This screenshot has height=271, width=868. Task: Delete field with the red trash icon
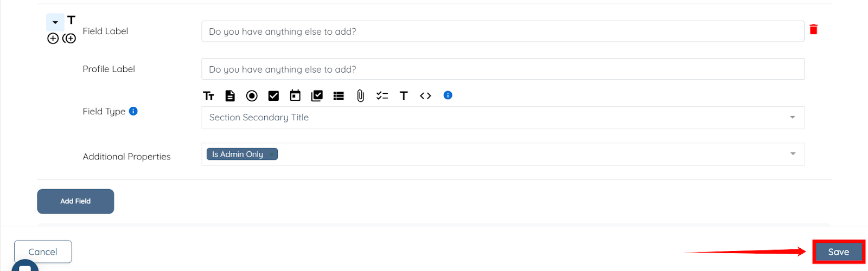coord(813,29)
